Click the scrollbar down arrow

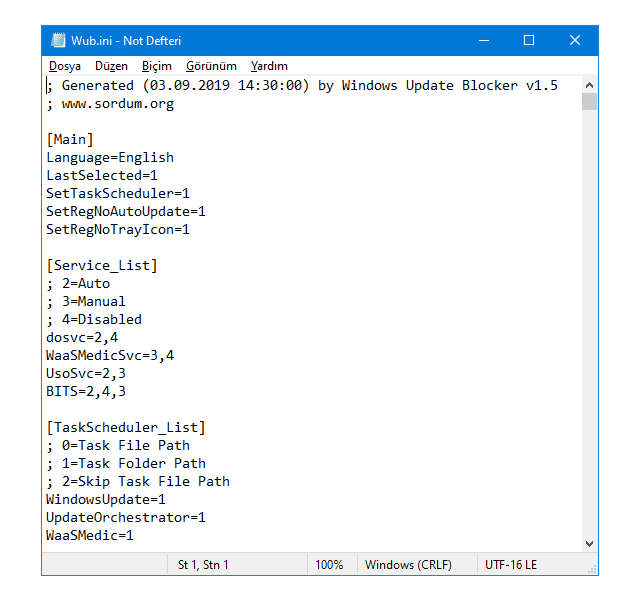pos(589,544)
